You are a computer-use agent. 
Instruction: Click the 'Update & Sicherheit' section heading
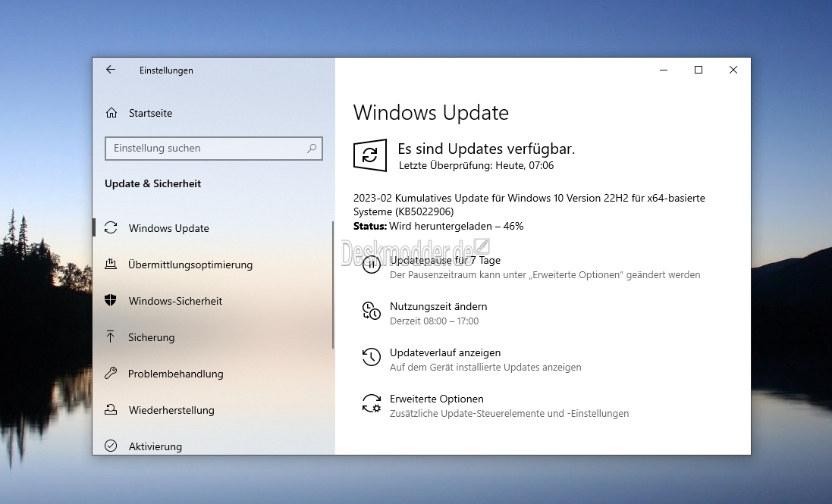[152, 183]
